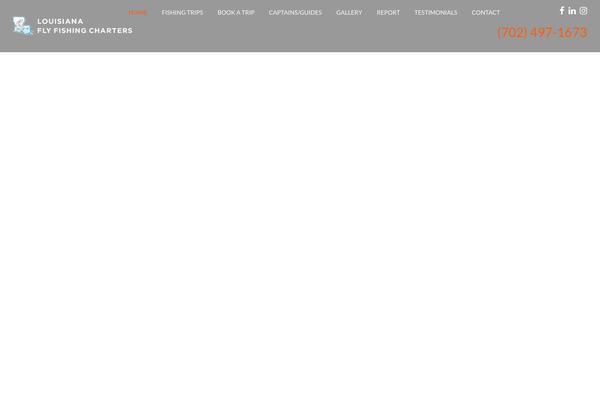This screenshot has height=400, width=600.
Task: Select Book a Trip in navigation
Action: (236, 13)
